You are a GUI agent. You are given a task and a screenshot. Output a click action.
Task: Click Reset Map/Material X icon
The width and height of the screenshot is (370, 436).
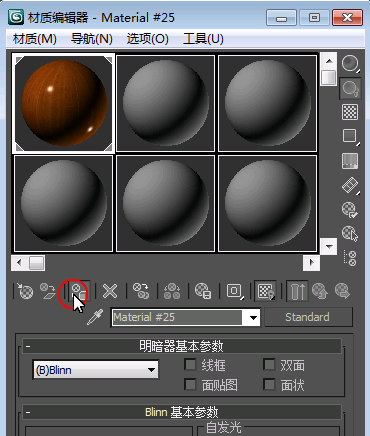click(x=110, y=291)
